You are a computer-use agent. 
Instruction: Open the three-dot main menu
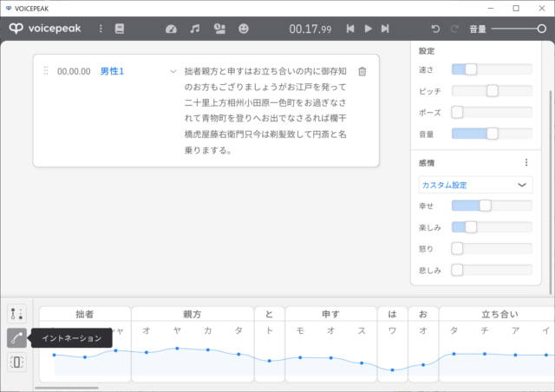101,29
